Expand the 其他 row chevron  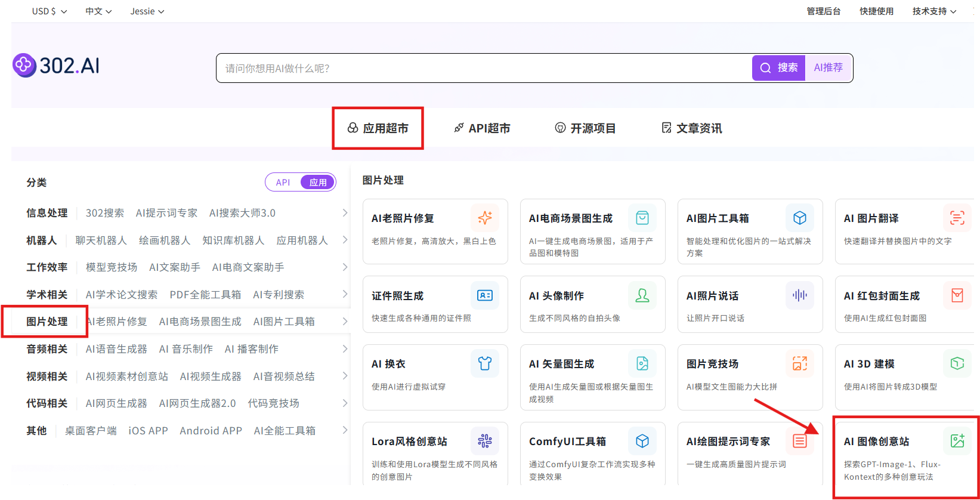pos(345,430)
